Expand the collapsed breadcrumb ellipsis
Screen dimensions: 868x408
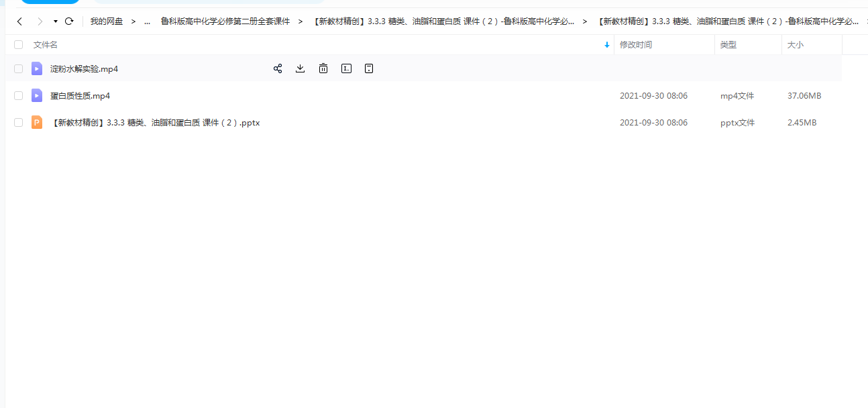pos(147,21)
